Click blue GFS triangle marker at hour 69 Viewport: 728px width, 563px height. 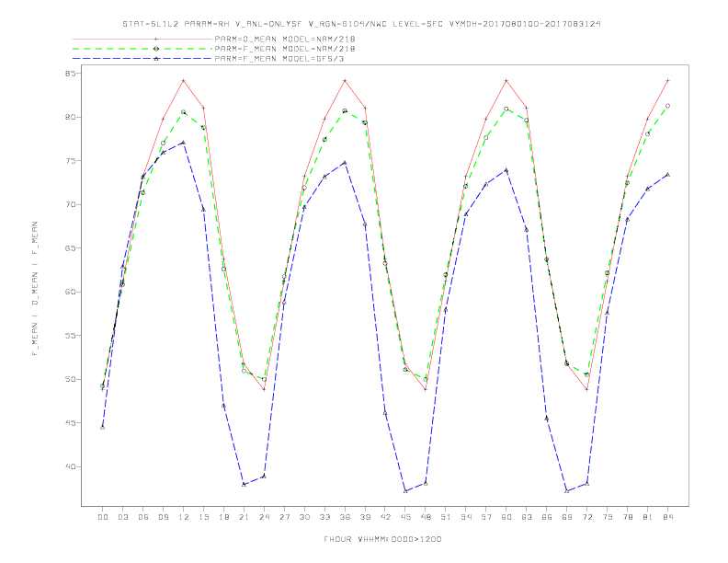pyautogui.click(x=567, y=491)
